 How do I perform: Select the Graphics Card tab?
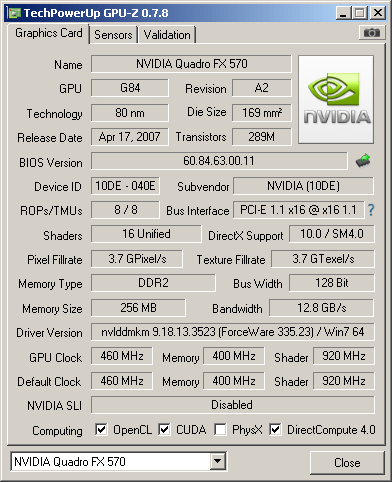49,33
